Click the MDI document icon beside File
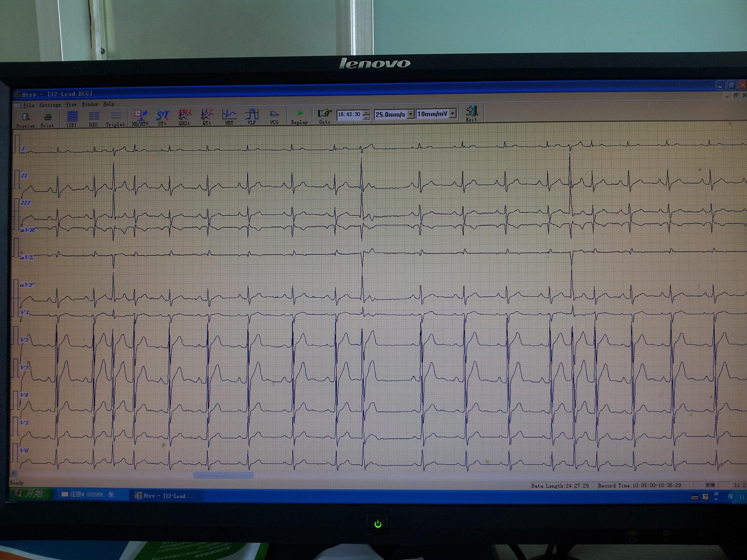Image resolution: width=747 pixels, height=560 pixels. pyautogui.click(x=18, y=106)
